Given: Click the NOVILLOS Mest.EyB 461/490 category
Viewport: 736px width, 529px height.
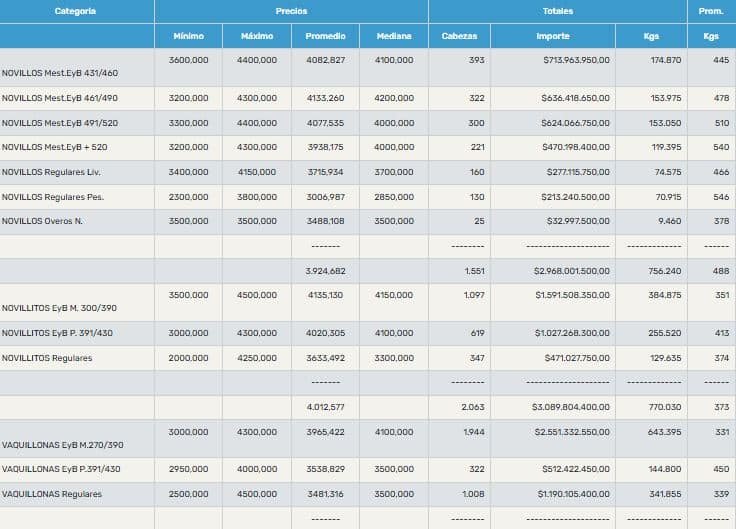Looking at the screenshot, I should [60, 98].
